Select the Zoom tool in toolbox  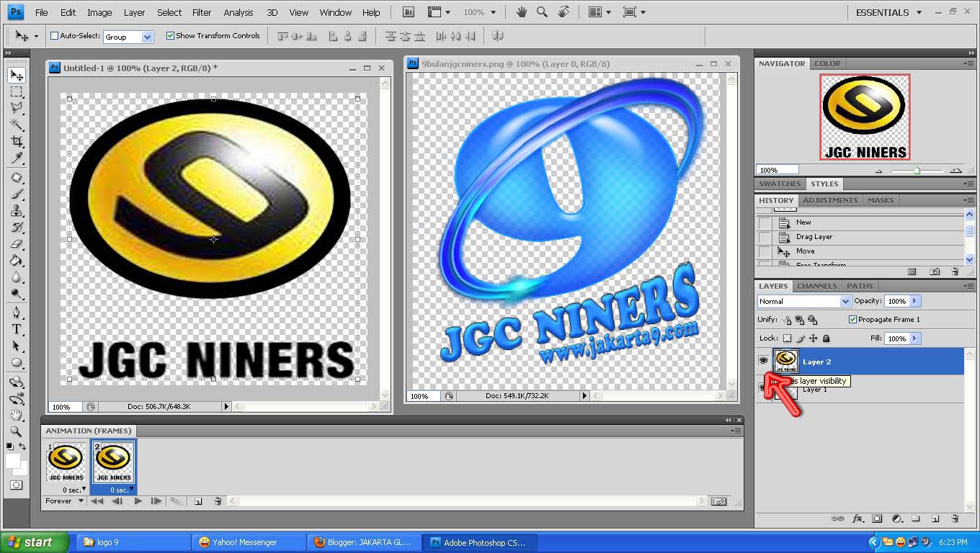tap(17, 431)
